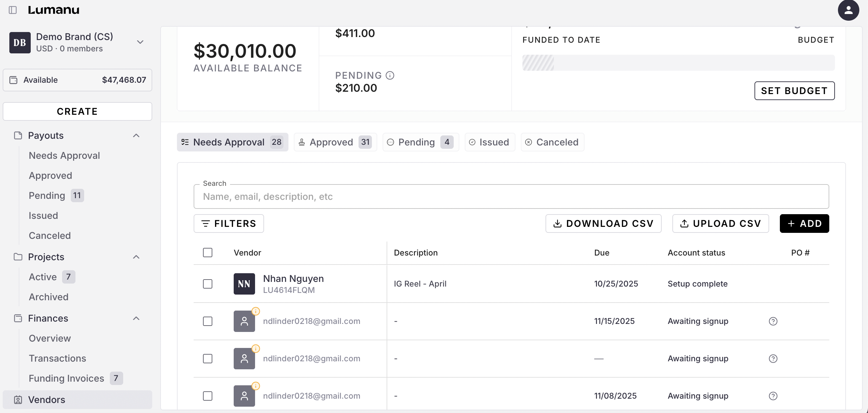
Task: Click the Pending info icon
Action: coord(390,75)
